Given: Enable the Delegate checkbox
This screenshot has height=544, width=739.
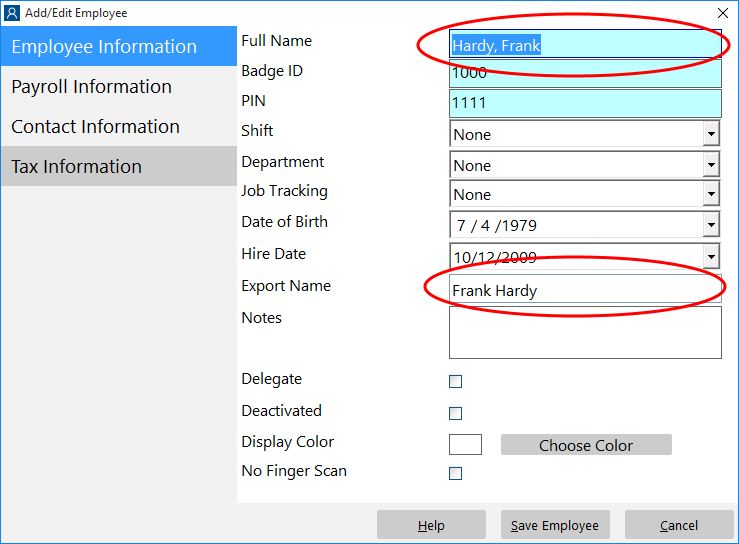Looking at the screenshot, I should tap(455, 381).
